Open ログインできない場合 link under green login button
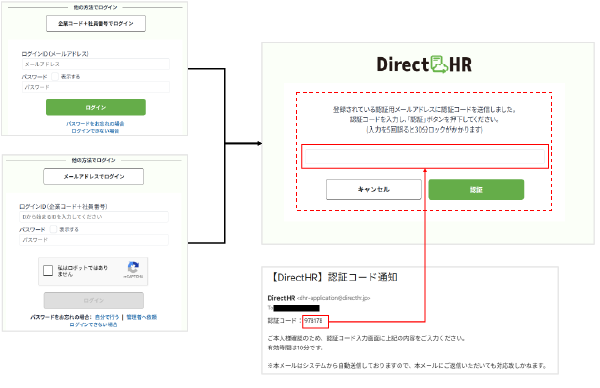 (x=95, y=131)
